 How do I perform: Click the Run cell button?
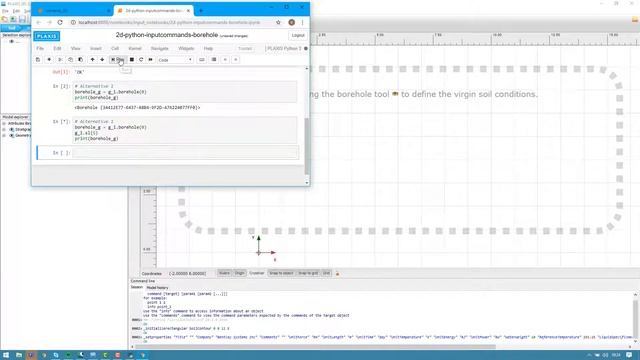[x=118, y=60]
